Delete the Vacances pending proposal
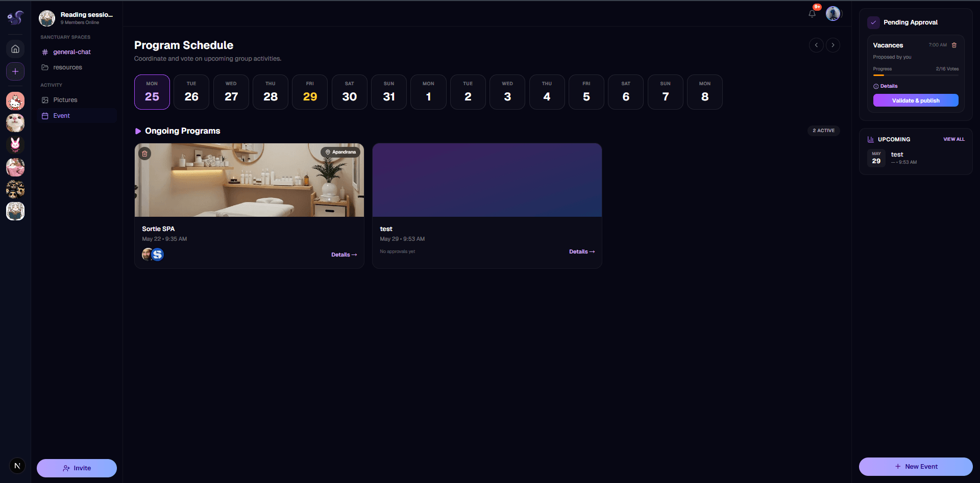This screenshot has width=980, height=483. tap(954, 45)
